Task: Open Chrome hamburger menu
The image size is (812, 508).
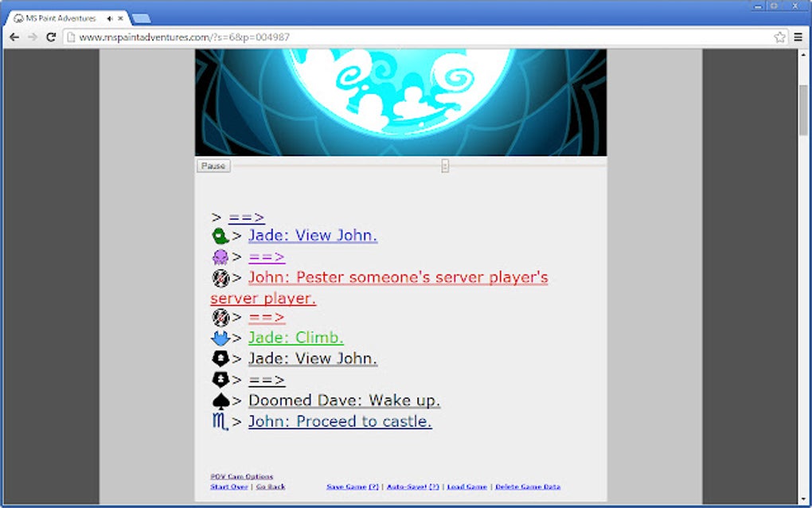Action: click(798, 37)
